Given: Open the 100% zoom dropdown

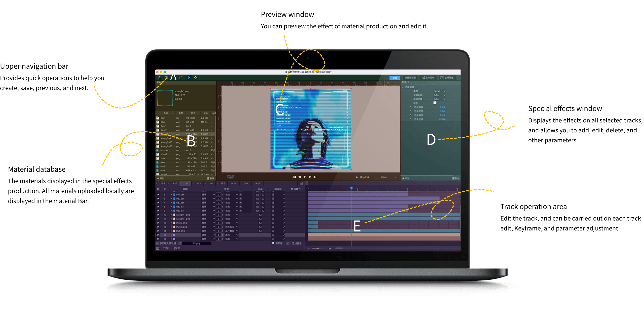Looking at the screenshot, I should click(389, 177).
